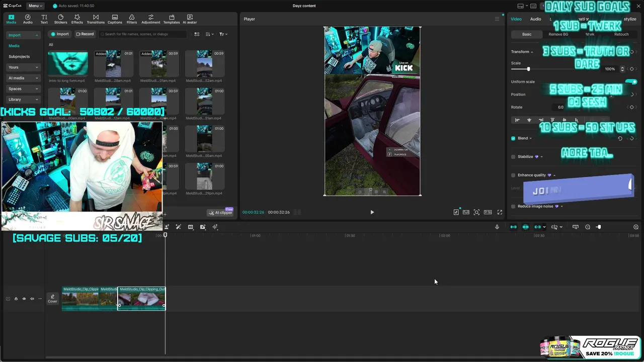Viewport: 644px width, 362px height.
Task: Enable the Reduce image noise checkbox
Action: 513,206
